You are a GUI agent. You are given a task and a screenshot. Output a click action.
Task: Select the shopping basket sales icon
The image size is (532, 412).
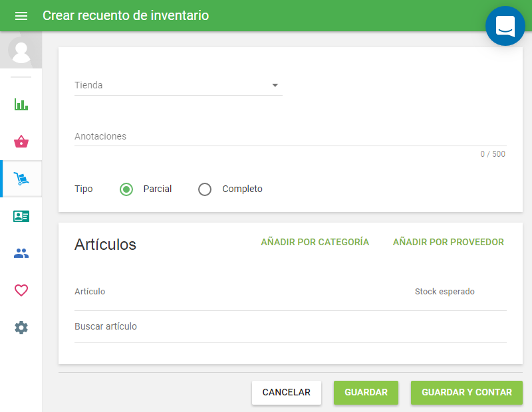pyautogui.click(x=21, y=142)
